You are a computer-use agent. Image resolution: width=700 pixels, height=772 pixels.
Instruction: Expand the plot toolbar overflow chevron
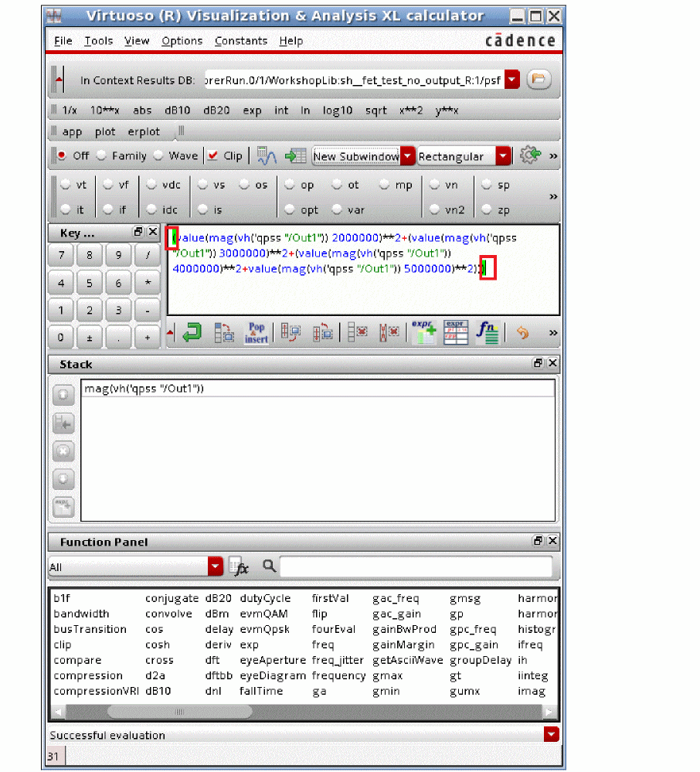coord(553,156)
